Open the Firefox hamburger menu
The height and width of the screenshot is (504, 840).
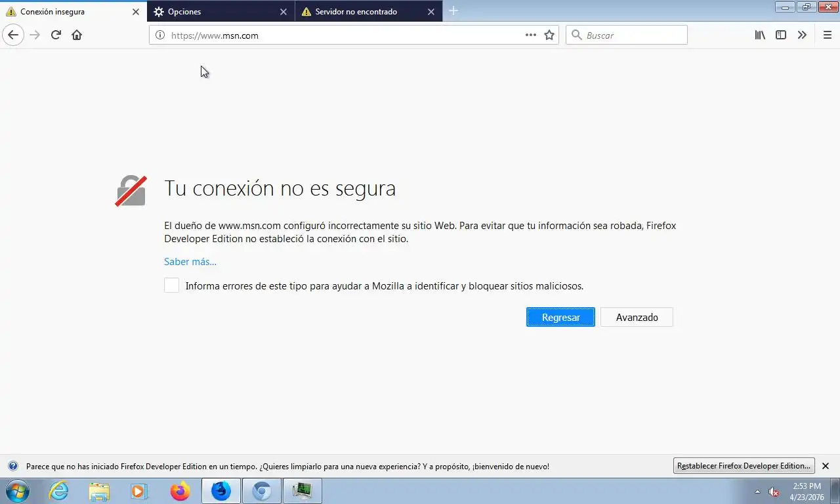click(827, 35)
